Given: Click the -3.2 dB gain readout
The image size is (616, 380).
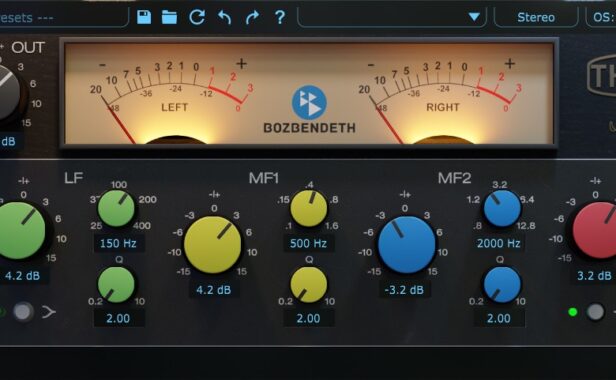Looking at the screenshot, I should pos(404,290).
